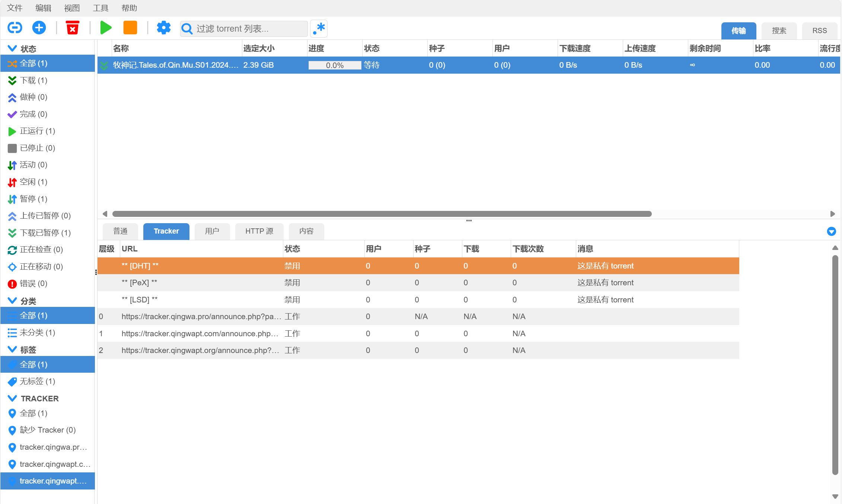Toggle the regex filter asterisk button

[319, 29]
